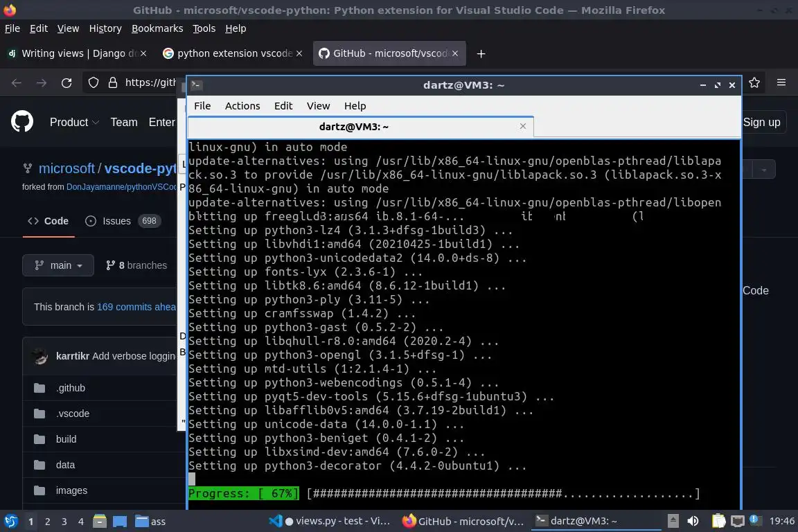The image size is (798, 532).
Task: Open the terminal Edit menu
Action: (x=283, y=106)
